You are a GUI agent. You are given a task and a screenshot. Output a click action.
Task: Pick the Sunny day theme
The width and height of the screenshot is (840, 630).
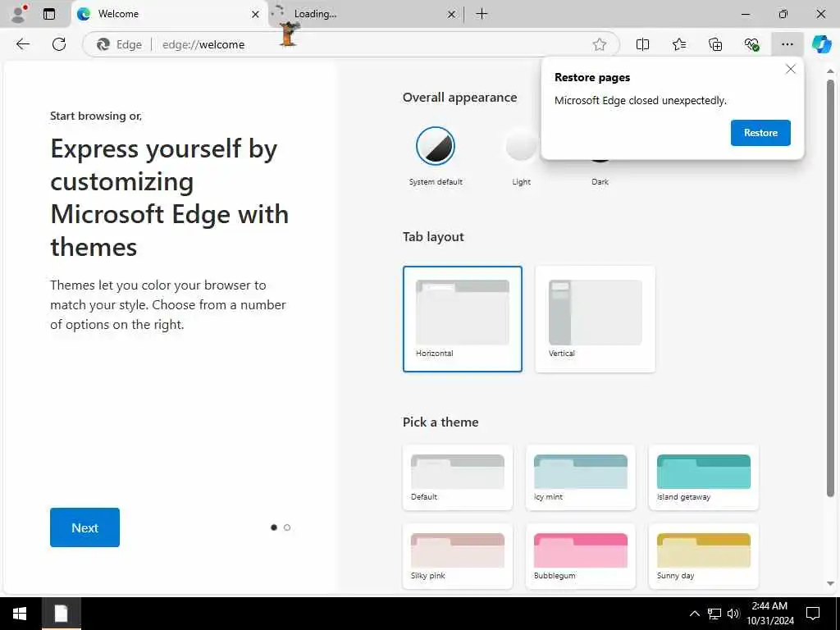pyautogui.click(x=703, y=556)
